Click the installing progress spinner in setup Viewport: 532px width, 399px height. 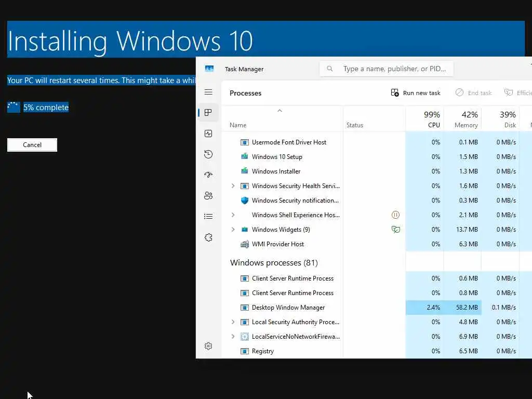pos(14,107)
